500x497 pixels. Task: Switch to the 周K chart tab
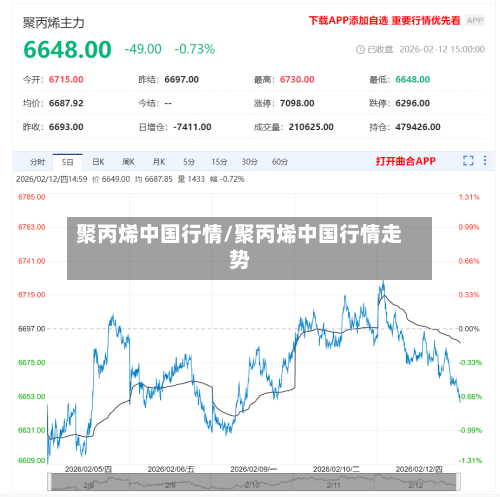point(128,162)
